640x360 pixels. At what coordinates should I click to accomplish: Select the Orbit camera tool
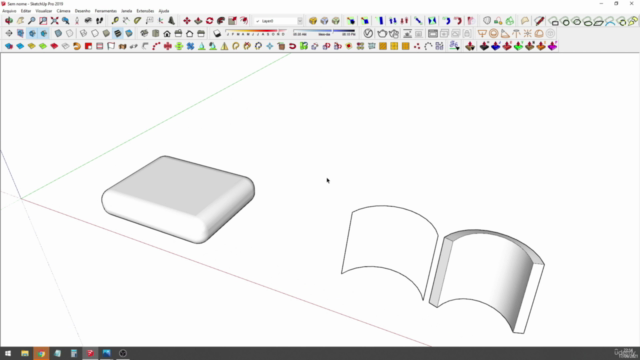pos(9,20)
